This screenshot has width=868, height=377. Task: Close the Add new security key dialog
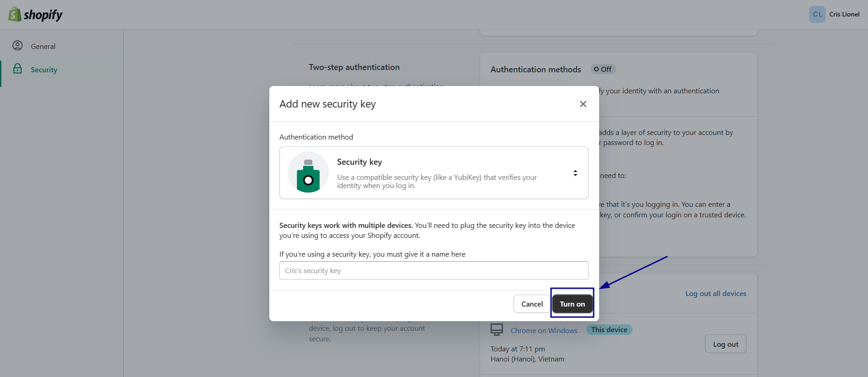(x=583, y=104)
